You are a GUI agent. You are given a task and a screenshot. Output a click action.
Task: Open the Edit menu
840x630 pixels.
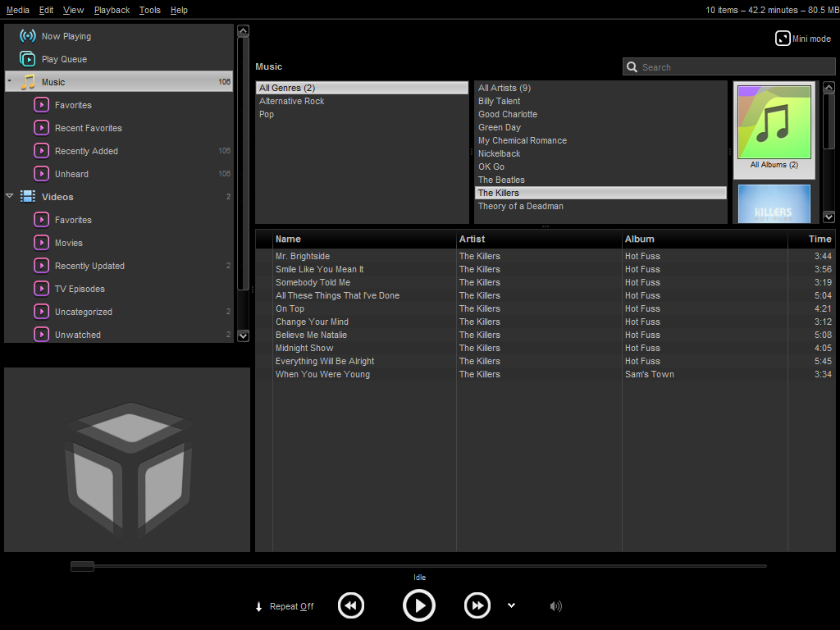46,10
